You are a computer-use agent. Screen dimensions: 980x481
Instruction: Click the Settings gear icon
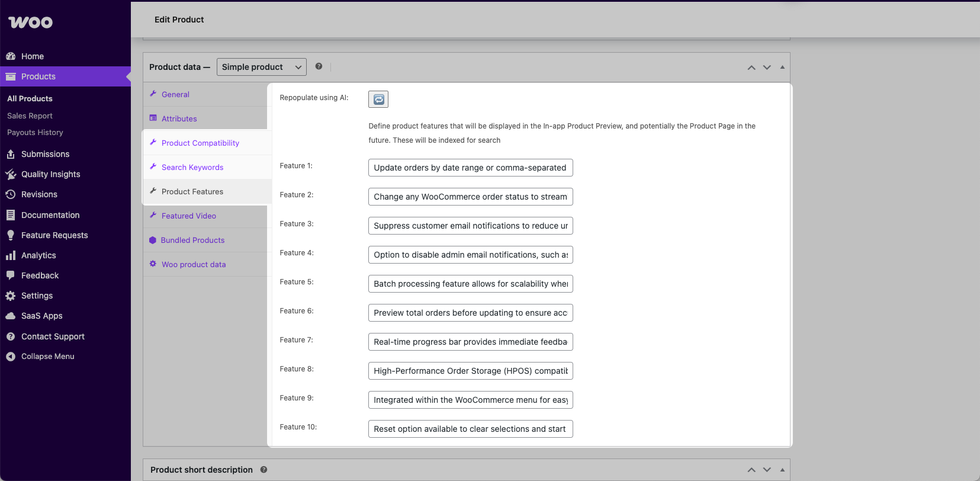click(11, 296)
